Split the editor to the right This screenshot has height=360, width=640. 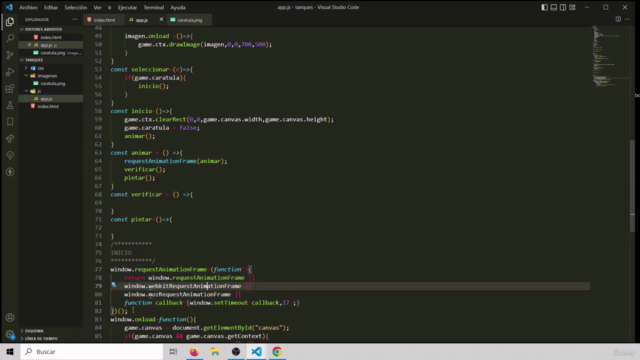pyautogui.click(x=618, y=19)
